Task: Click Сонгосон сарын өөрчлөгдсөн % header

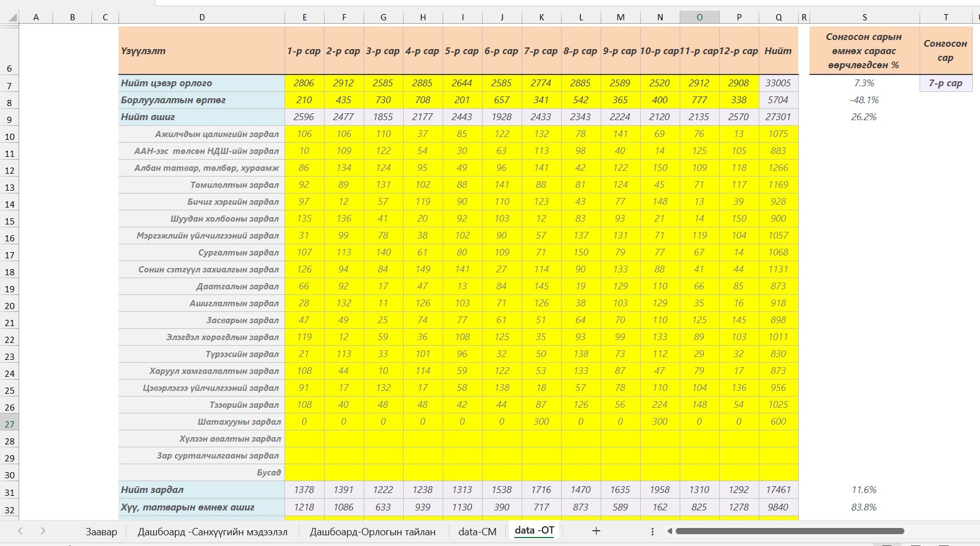Action: coord(864,50)
